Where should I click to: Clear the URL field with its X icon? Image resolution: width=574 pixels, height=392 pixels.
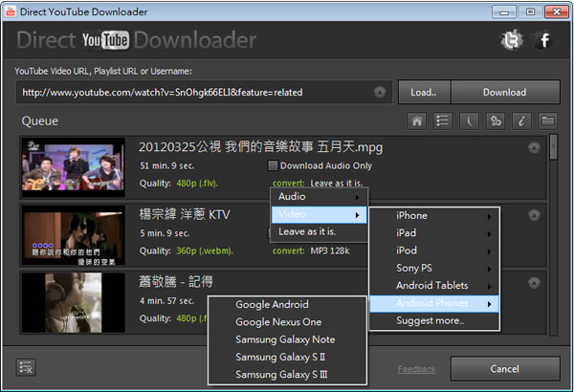coord(380,93)
